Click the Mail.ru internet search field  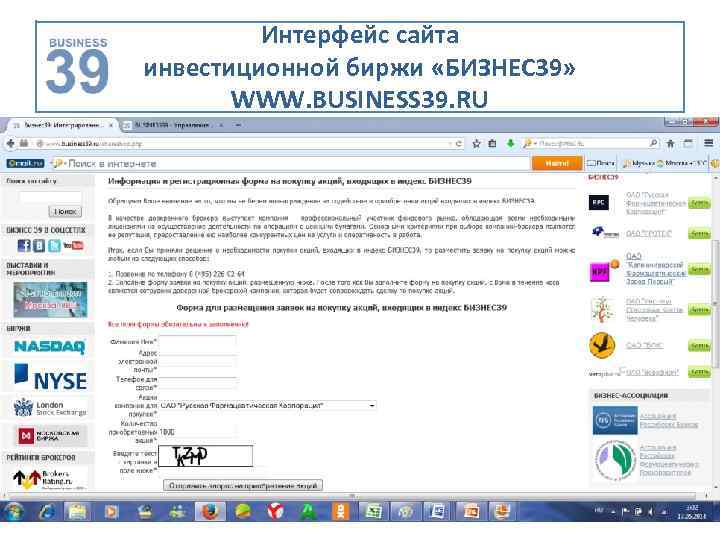coord(294,163)
